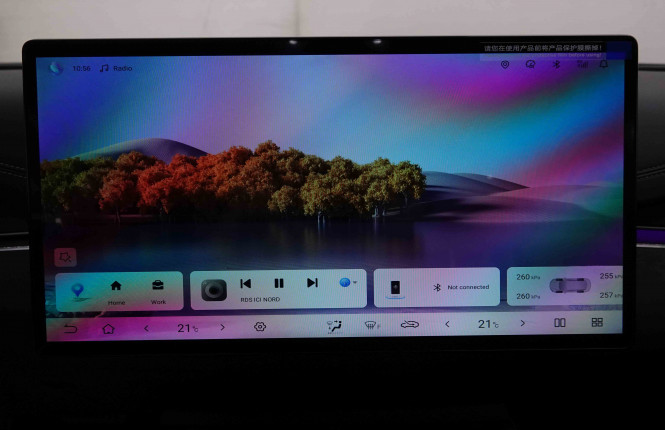
Task: Open the phone connection icon
Action: point(395,288)
